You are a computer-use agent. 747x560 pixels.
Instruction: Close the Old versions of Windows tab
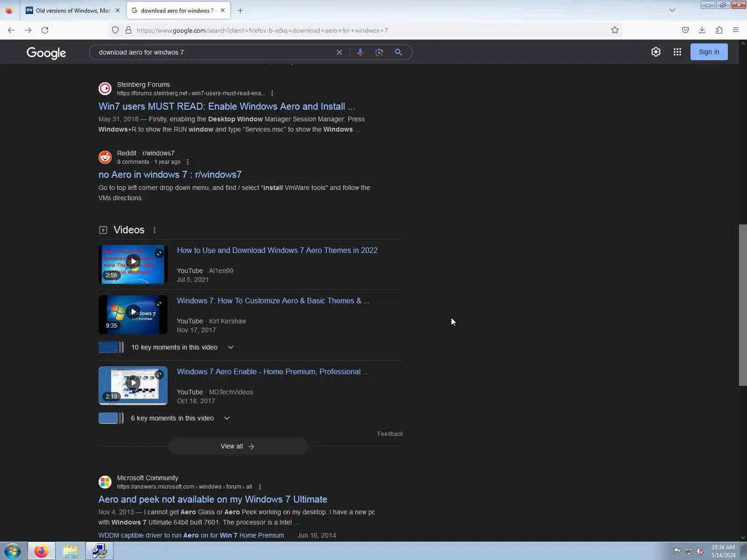tap(118, 10)
